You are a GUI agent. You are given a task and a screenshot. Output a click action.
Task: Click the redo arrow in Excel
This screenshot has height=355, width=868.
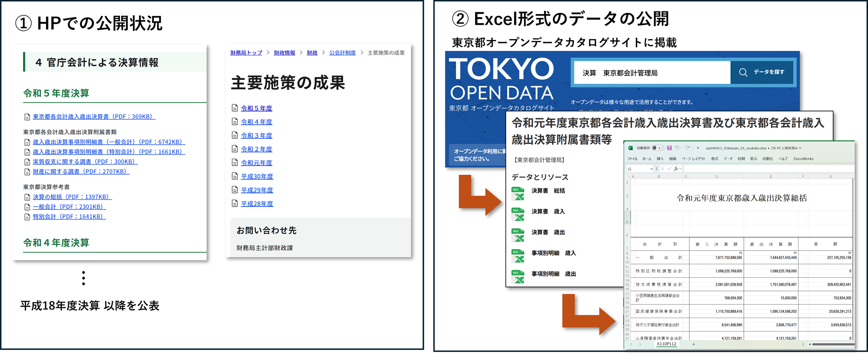(x=687, y=148)
